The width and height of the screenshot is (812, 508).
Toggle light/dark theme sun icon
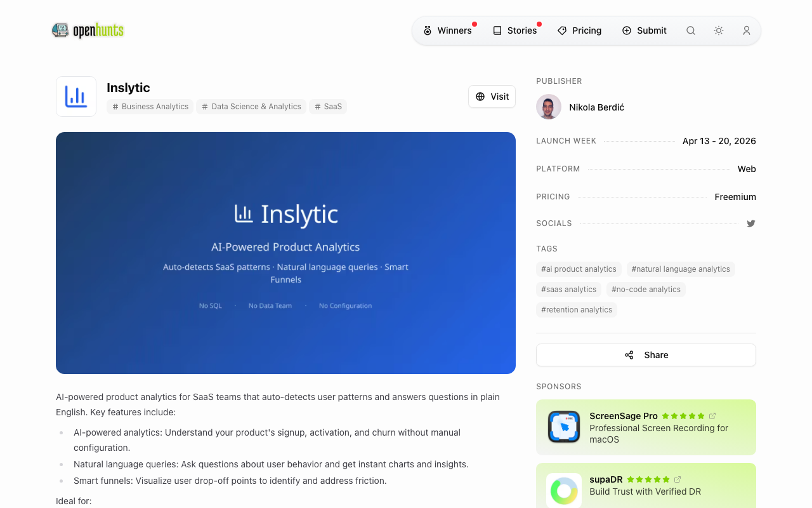[719, 30]
